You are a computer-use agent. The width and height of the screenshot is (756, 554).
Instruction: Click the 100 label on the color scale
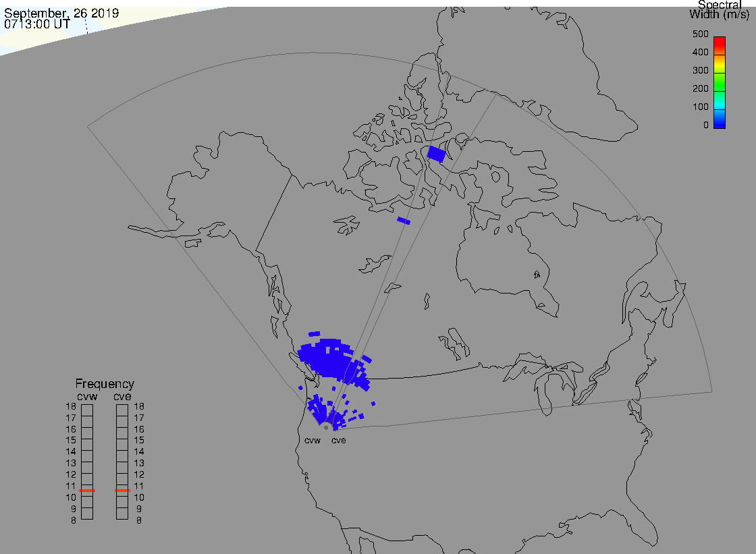coord(701,107)
